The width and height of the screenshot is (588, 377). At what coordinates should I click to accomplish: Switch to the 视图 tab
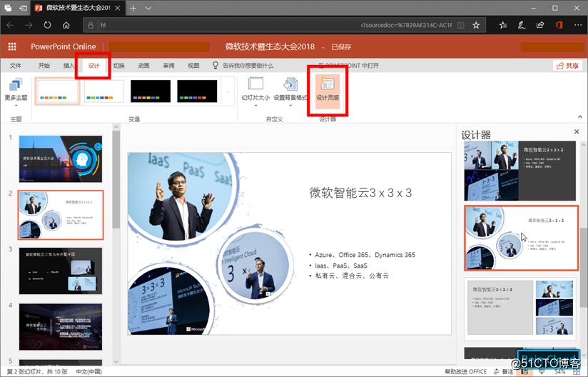[193, 66]
